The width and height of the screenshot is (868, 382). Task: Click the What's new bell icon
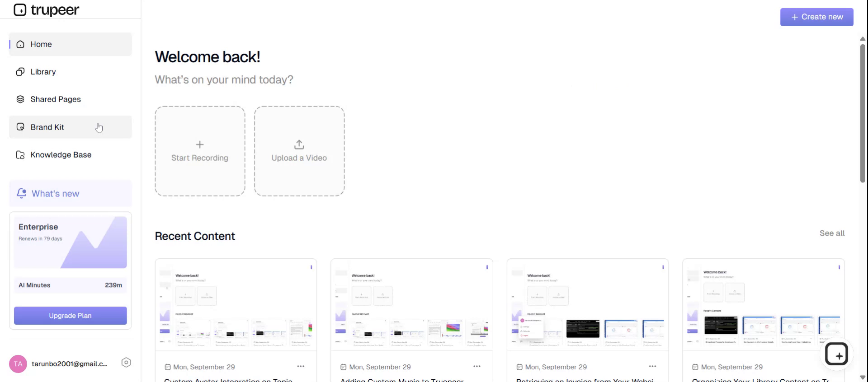point(21,193)
